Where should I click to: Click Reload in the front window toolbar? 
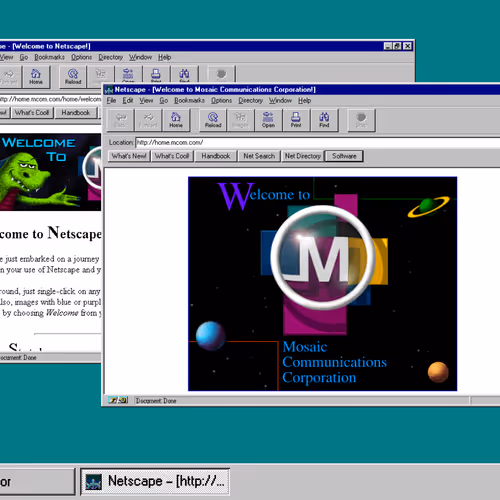point(213,120)
